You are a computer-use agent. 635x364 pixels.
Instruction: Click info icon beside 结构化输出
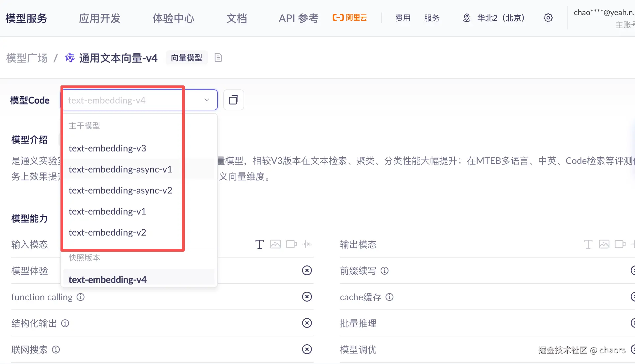65,323
